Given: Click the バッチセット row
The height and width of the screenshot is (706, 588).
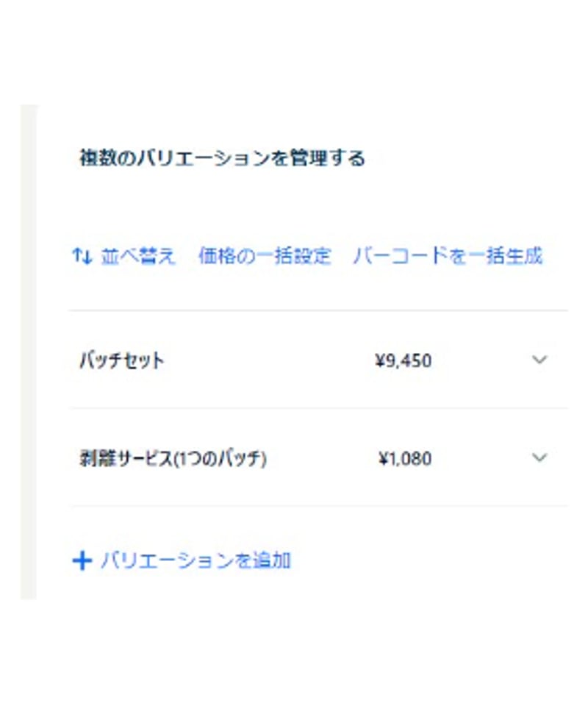Looking at the screenshot, I should click(x=294, y=360).
